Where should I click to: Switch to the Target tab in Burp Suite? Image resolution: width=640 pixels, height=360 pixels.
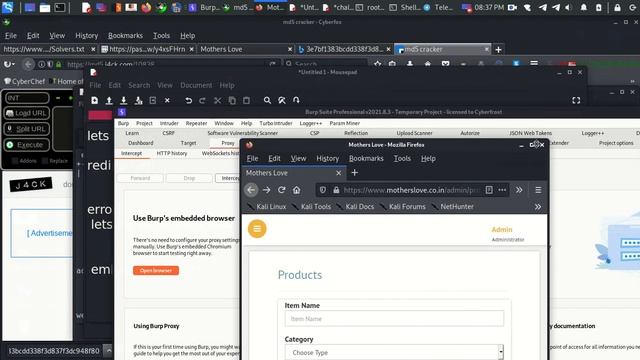pos(188,143)
